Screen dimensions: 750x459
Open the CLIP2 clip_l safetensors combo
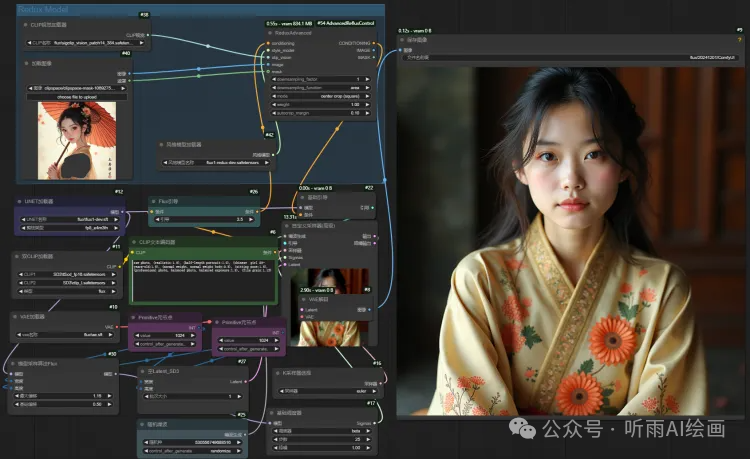tap(67, 283)
